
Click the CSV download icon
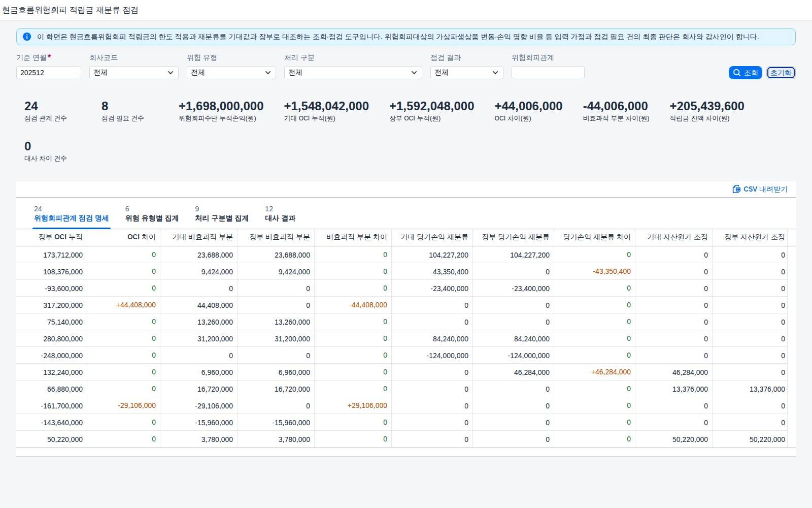click(x=736, y=189)
